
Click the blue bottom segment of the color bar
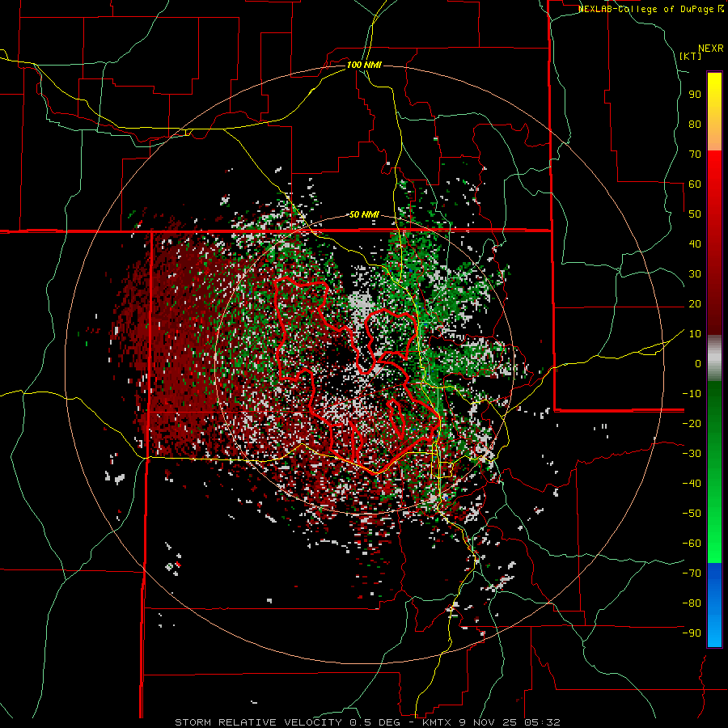(714, 605)
